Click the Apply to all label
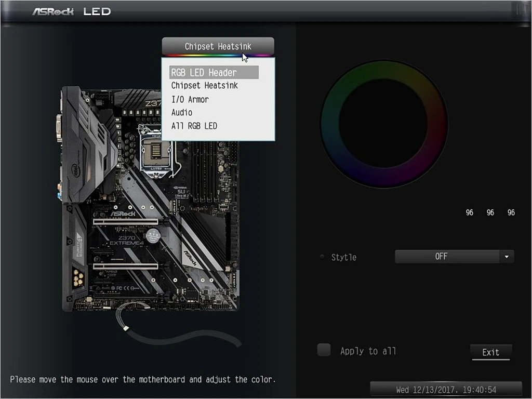532x399 pixels. [x=368, y=351]
